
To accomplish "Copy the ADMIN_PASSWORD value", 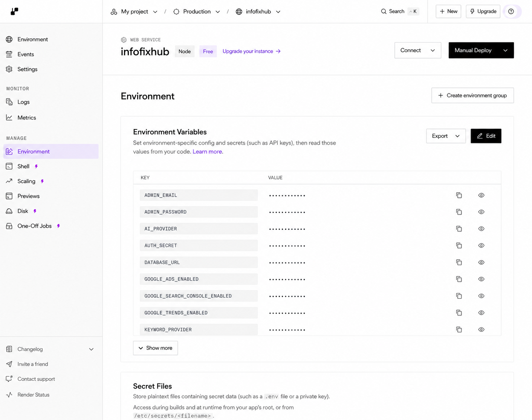I will 459,212.
